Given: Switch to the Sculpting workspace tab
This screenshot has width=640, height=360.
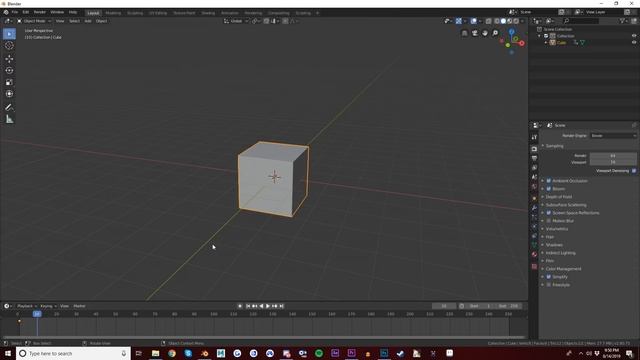Looking at the screenshot, I should click(135, 13).
